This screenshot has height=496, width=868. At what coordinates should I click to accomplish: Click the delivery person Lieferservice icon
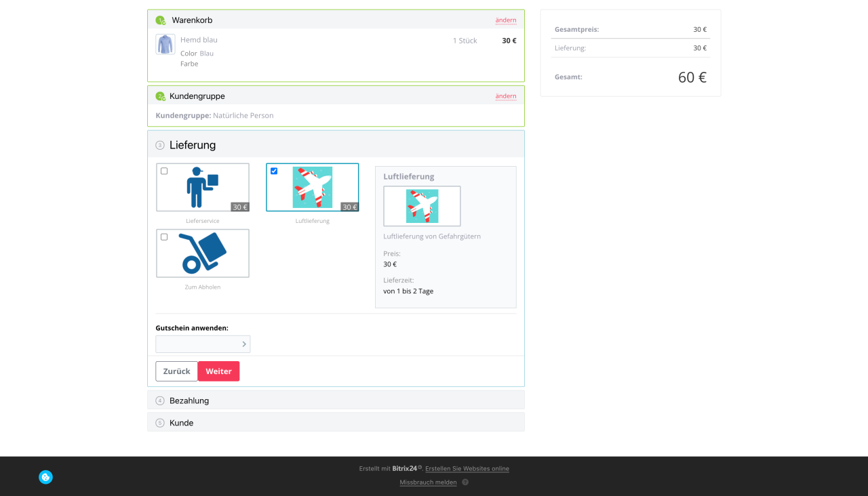[x=203, y=187]
